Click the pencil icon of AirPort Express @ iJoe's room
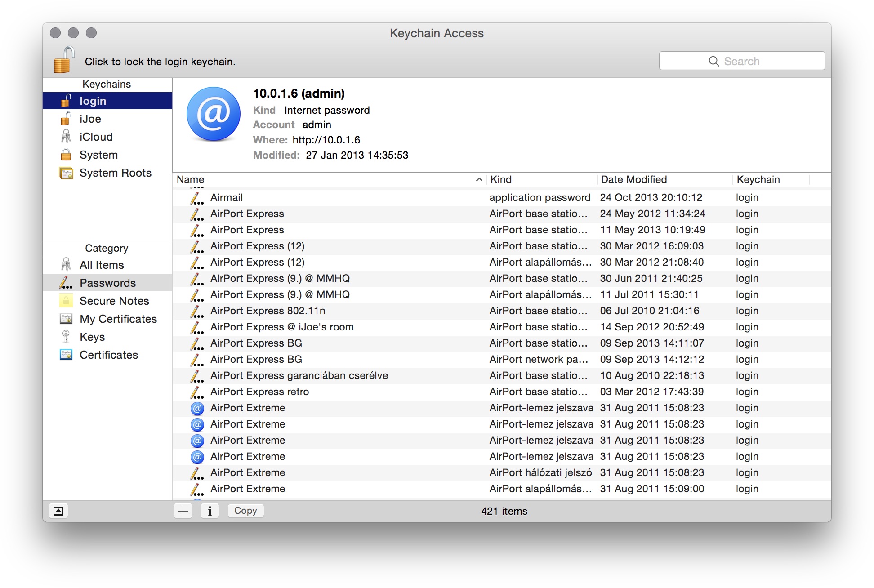The height and width of the screenshot is (588, 874). click(196, 327)
